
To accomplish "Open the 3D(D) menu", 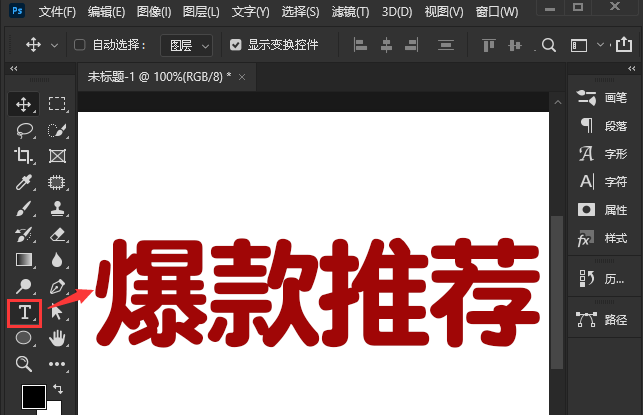I will click(397, 12).
